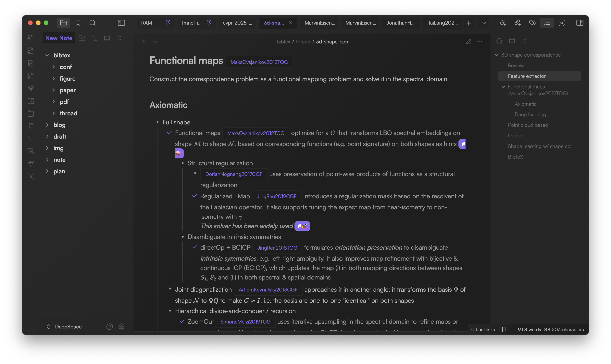611x364 pixels.
Task: Jump to Point cloud based outline heading
Action: click(528, 125)
